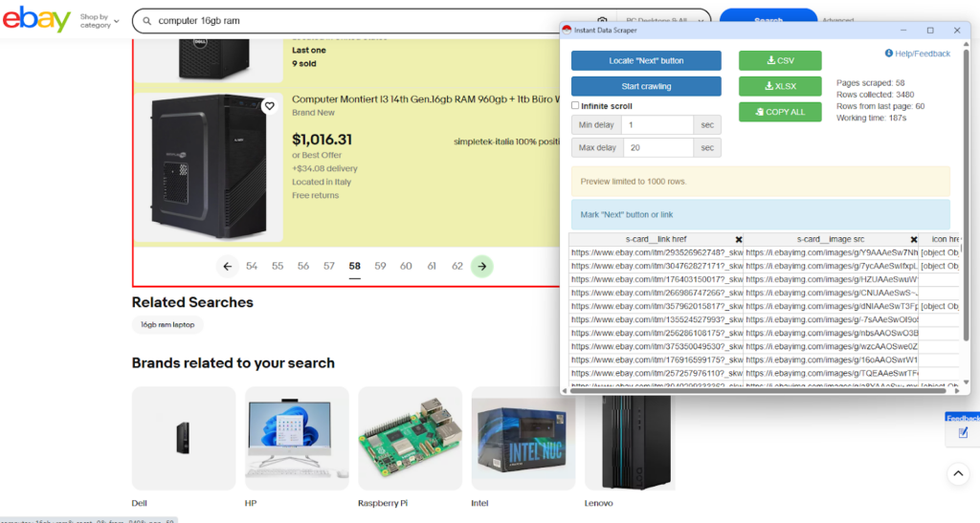This screenshot has width=980, height=523.
Task: Click the Min delay input field
Action: (x=657, y=125)
